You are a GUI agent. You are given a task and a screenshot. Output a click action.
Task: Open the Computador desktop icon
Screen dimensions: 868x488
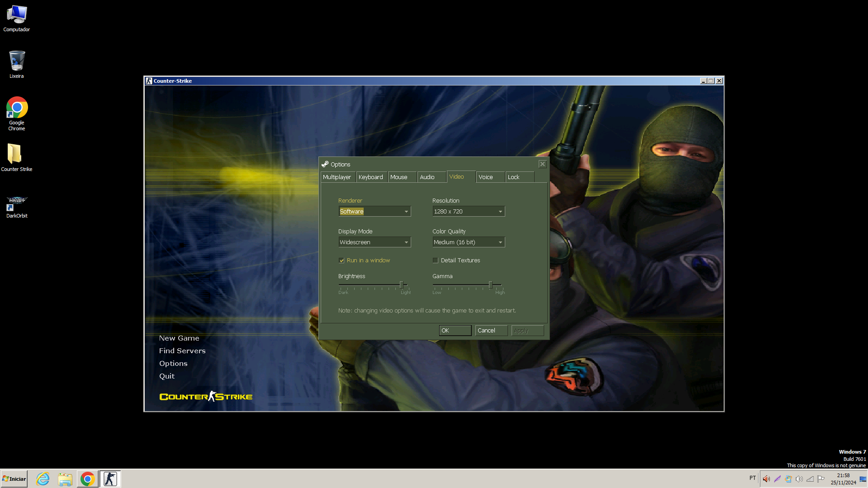(17, 19)
